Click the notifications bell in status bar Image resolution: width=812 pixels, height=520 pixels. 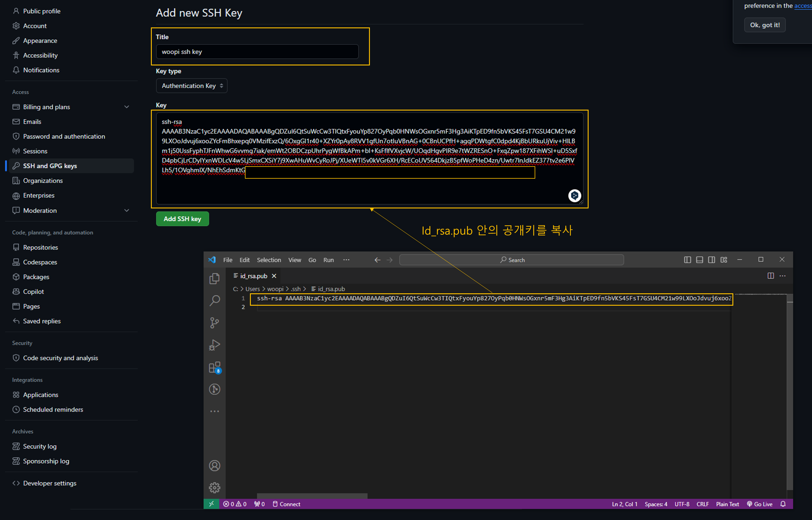point(783,504)
